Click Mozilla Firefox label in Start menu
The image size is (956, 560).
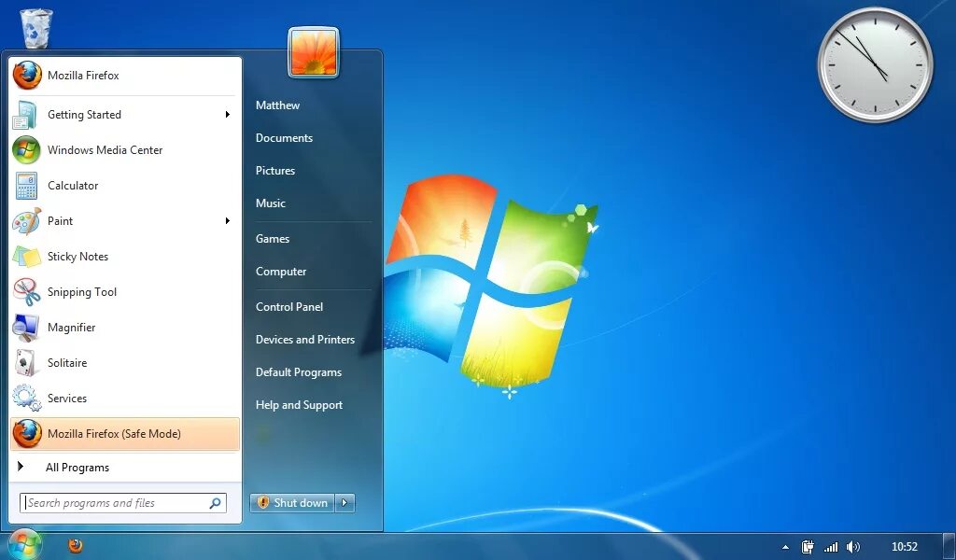tap(83, 76)
